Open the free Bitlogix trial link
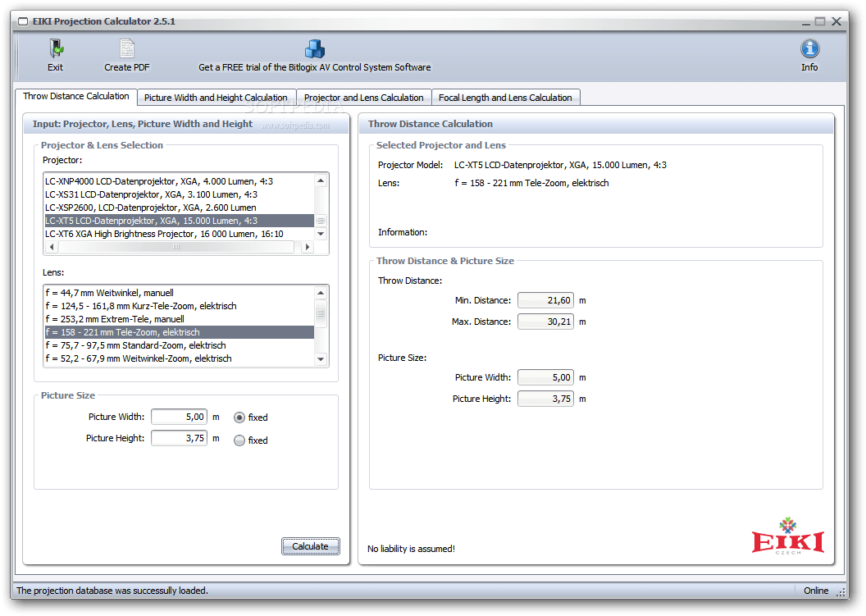This screenshot has height=616, width=866. tap(314, 68)
